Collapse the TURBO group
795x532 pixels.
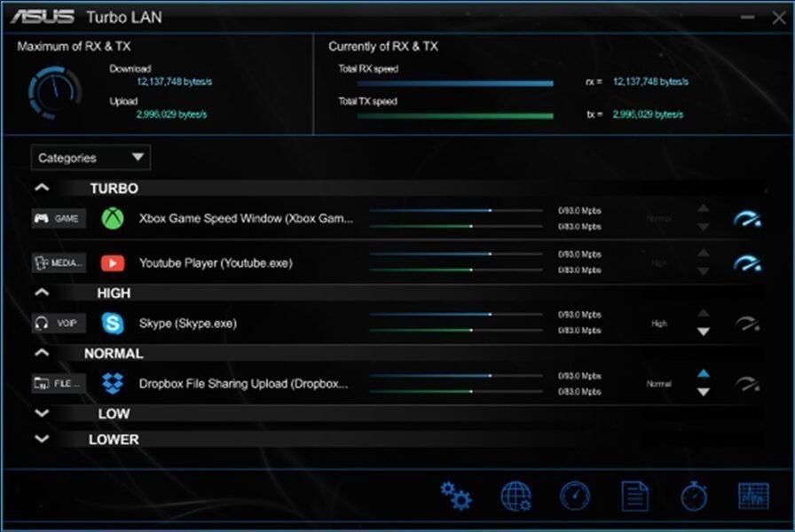click(42, 188)
